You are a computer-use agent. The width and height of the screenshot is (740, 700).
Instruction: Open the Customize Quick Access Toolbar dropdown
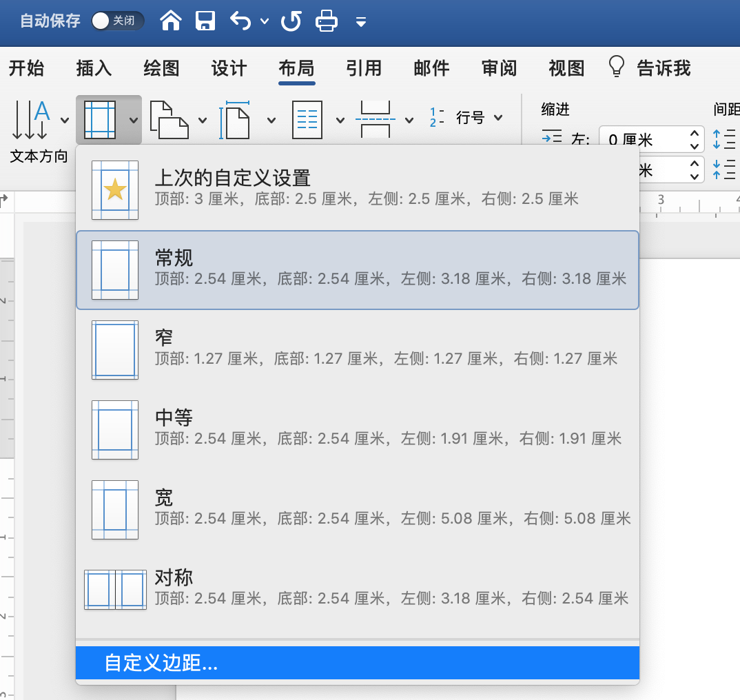point(360,22)
